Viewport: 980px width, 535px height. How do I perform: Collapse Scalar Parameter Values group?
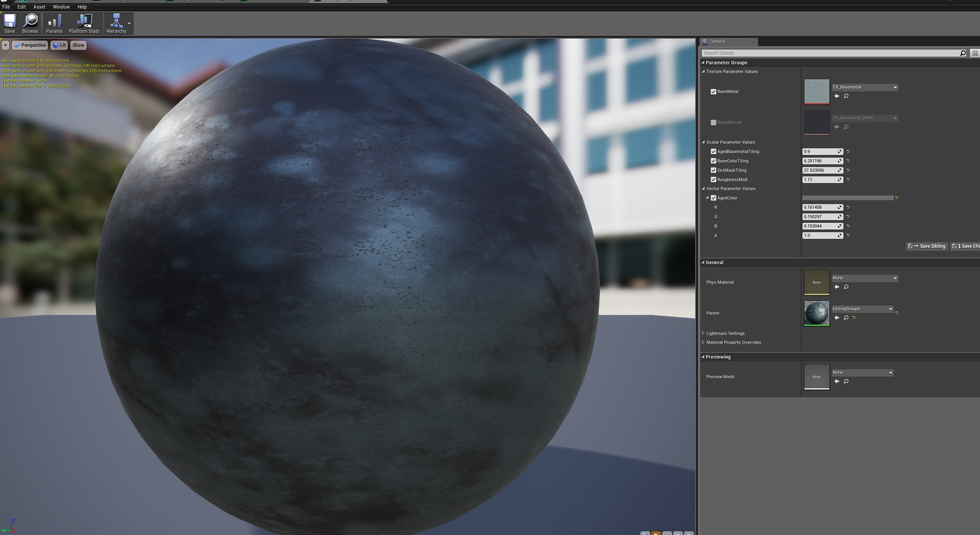click(x=703, y=142)
